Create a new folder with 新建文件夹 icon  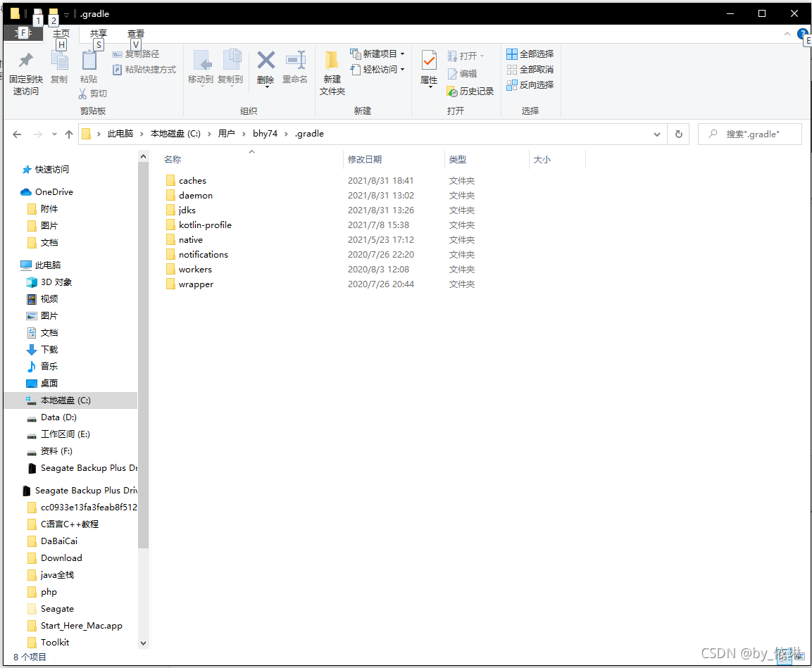tap(332, 62)
